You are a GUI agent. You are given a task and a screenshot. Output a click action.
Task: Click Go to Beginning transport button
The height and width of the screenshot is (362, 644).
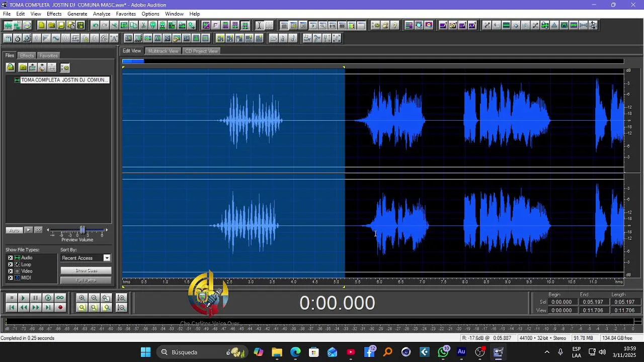point(11,307)
